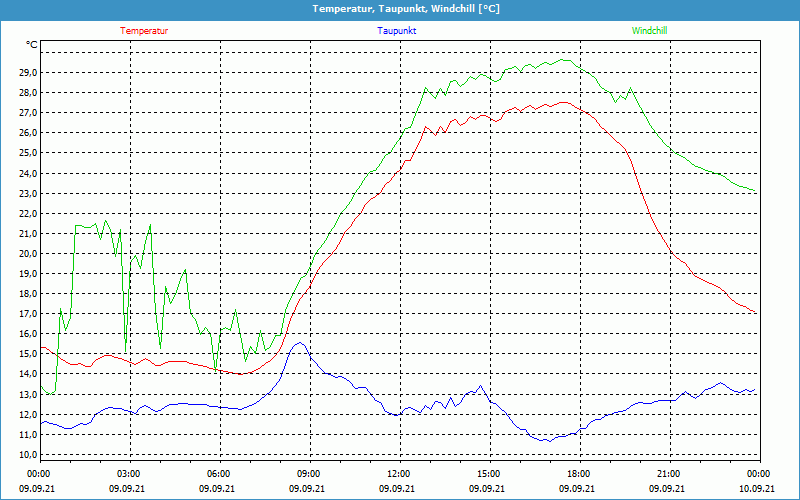Click the 21:00 time axis label

[668, 474]
